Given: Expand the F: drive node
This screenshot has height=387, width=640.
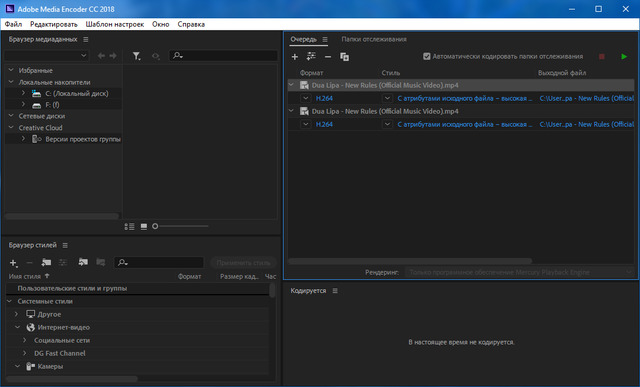Looking at the screenshot, I should pyautogui.click(x=23, y=105).
